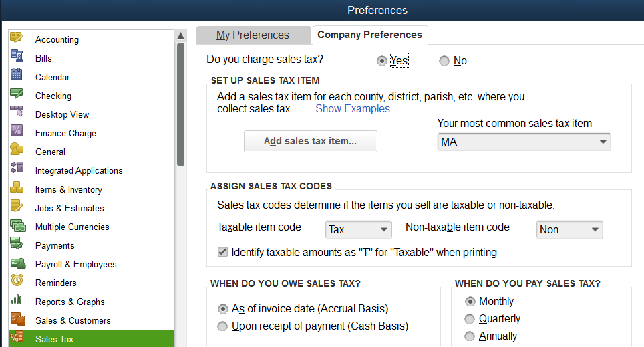
Task: Open Items & Inventory icon
Action: click(17, 187)
